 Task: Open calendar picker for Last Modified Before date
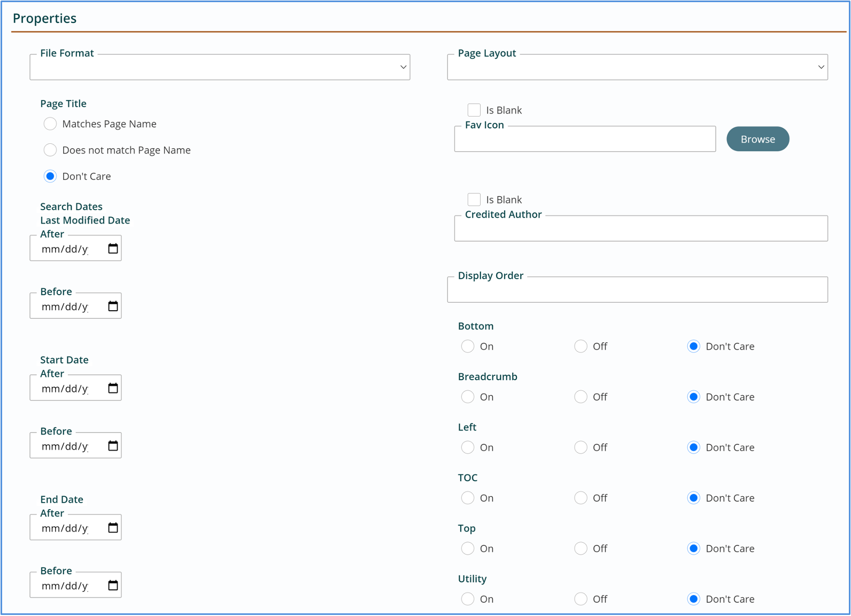tap(113, 306)
